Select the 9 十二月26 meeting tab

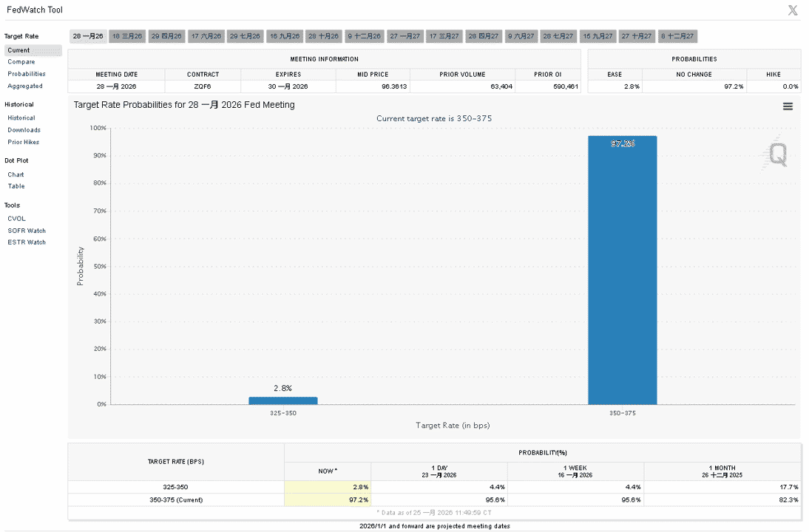[365, 36]
